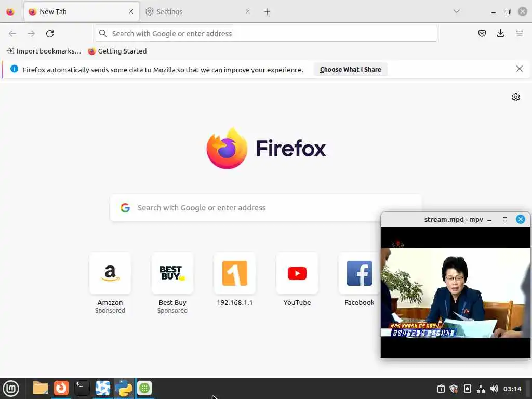Close the stream.mpd mpv window

521,219
